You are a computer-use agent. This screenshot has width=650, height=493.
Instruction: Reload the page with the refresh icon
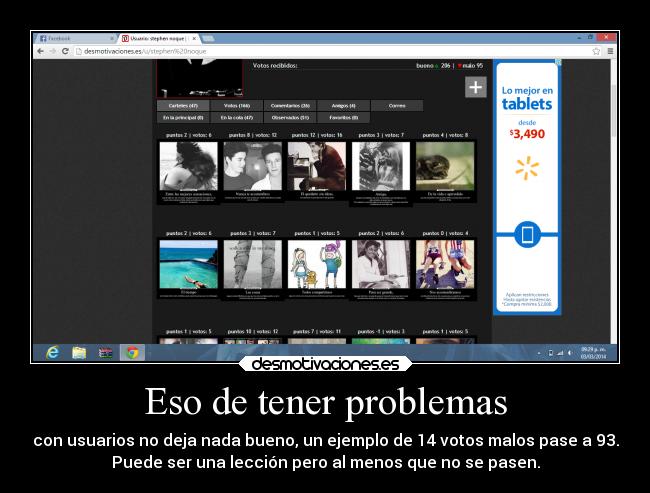tap(65, 51)
